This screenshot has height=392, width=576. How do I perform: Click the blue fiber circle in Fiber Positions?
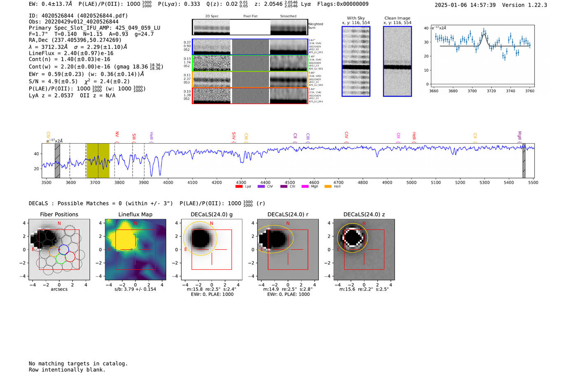tap(63, 249)
